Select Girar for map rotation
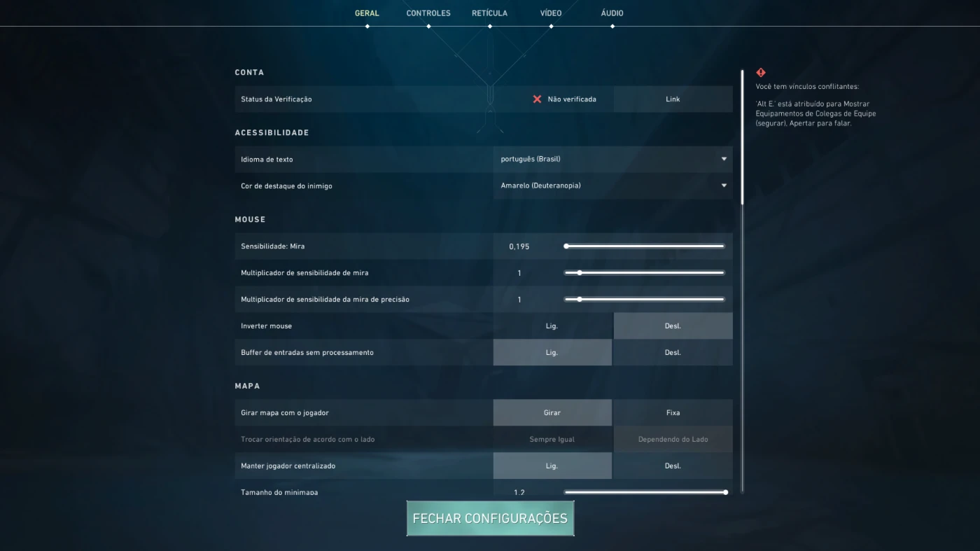 (x=552, y=413)
